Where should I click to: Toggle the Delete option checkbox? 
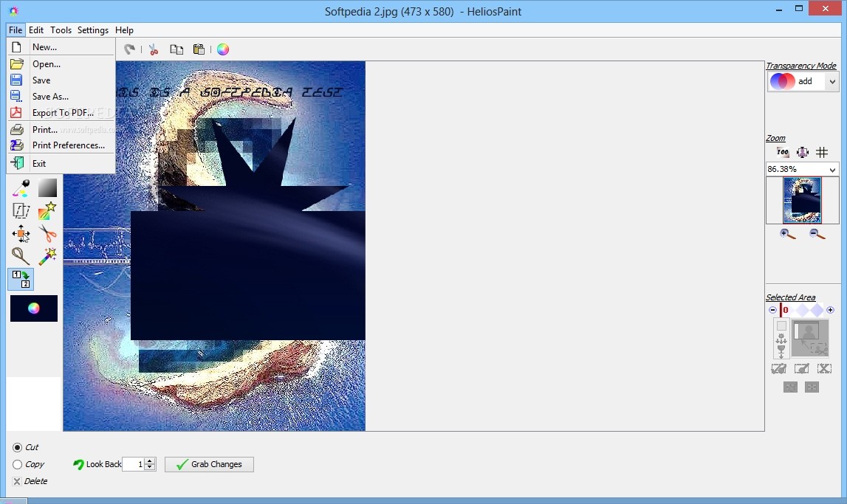(x=17, y=481)
